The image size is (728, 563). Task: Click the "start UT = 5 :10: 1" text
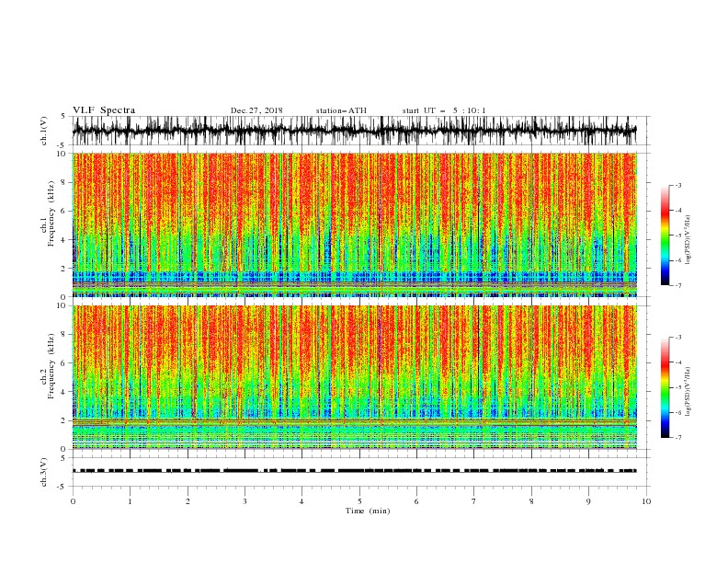pos(444,110)
